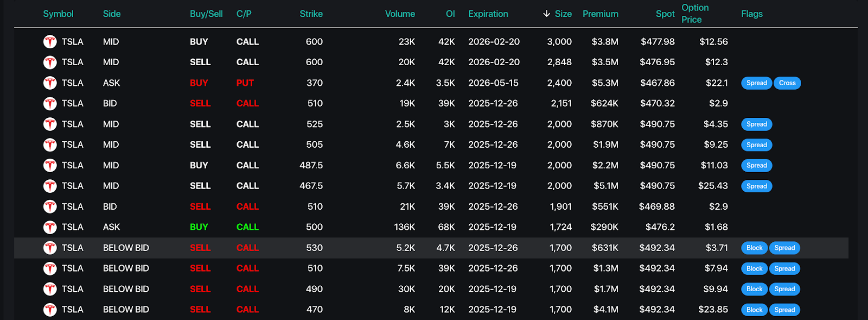Click the Block badge on the 530 strike row
The height and width of the screenshot is (320, 868).
(754, 248)
